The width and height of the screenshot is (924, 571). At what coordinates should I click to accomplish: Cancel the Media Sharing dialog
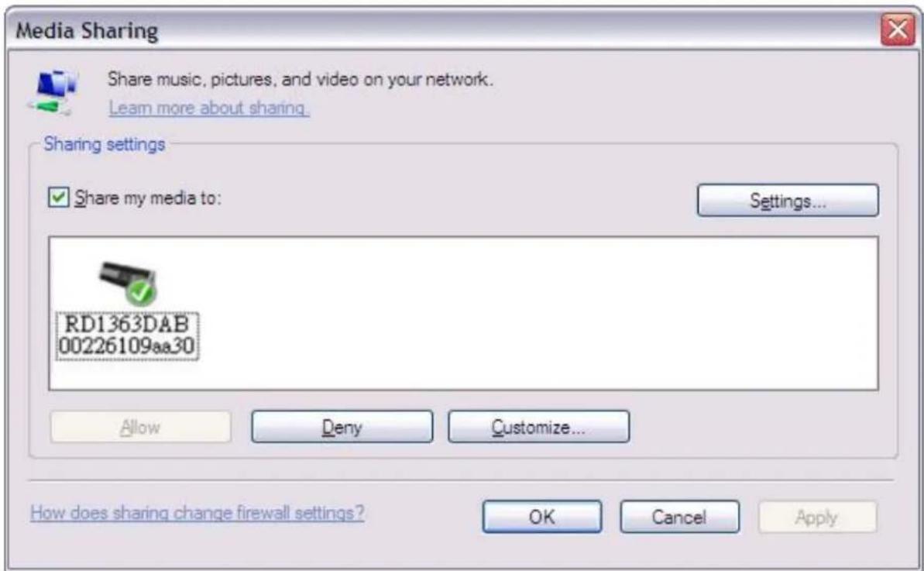click(x=679, y=517)
